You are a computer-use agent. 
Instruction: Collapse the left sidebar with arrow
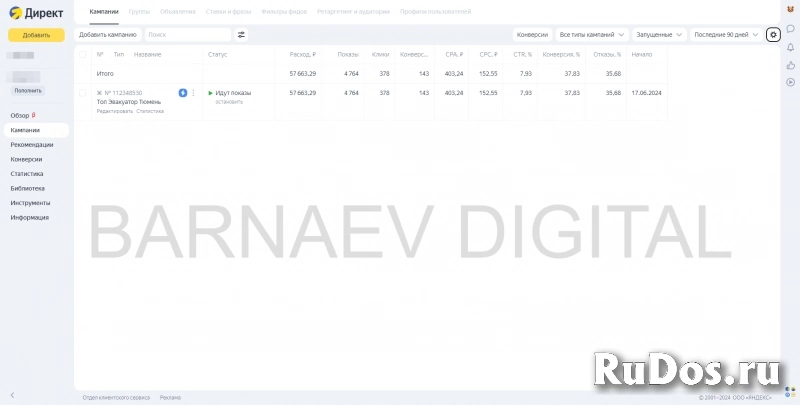[12, 395]
